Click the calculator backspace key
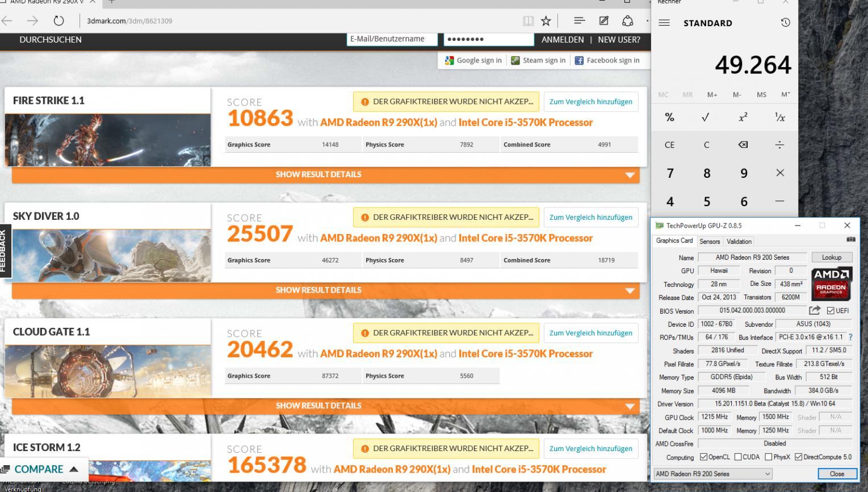Viewport: 868px width, 492px height. coord(743,144)
